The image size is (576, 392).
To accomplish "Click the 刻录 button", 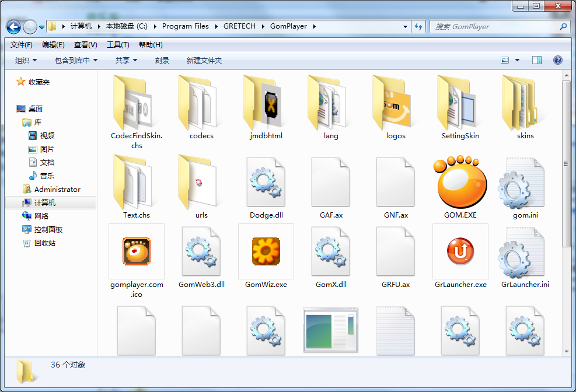I will click(162, 60).
